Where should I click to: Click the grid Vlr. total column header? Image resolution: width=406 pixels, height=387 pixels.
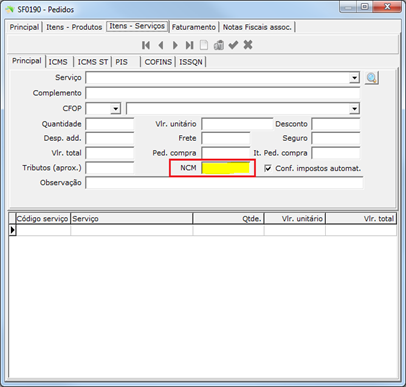point(361,219)
